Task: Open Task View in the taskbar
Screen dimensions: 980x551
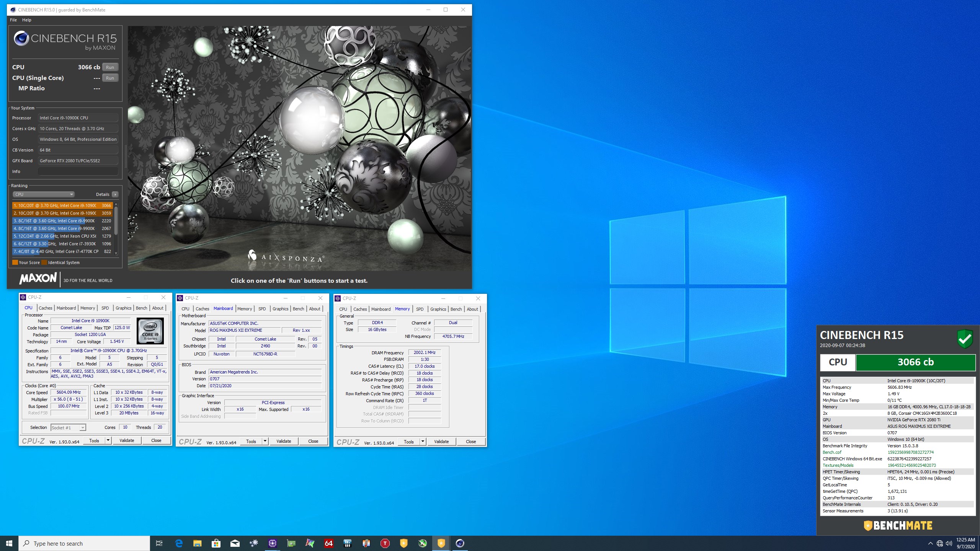Action: [x=159, y=543]
